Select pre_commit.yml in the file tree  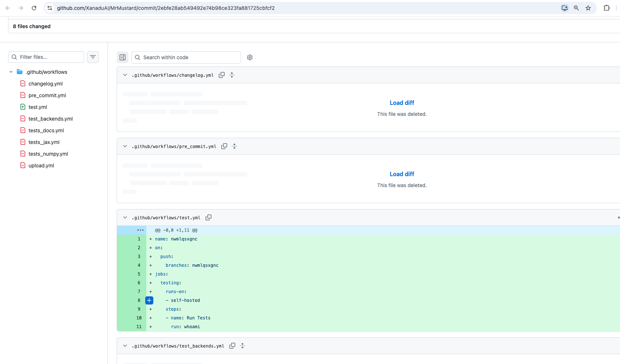click(x=47, y=95)
